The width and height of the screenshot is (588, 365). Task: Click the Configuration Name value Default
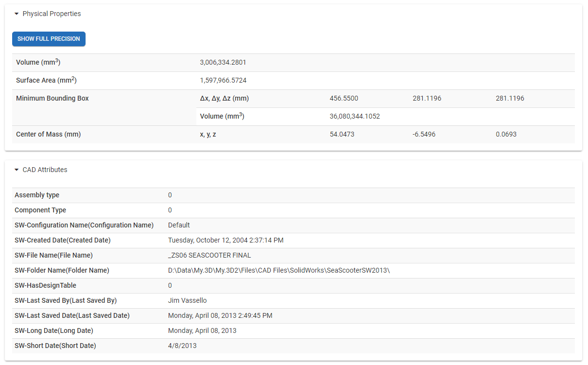[179, 226]
